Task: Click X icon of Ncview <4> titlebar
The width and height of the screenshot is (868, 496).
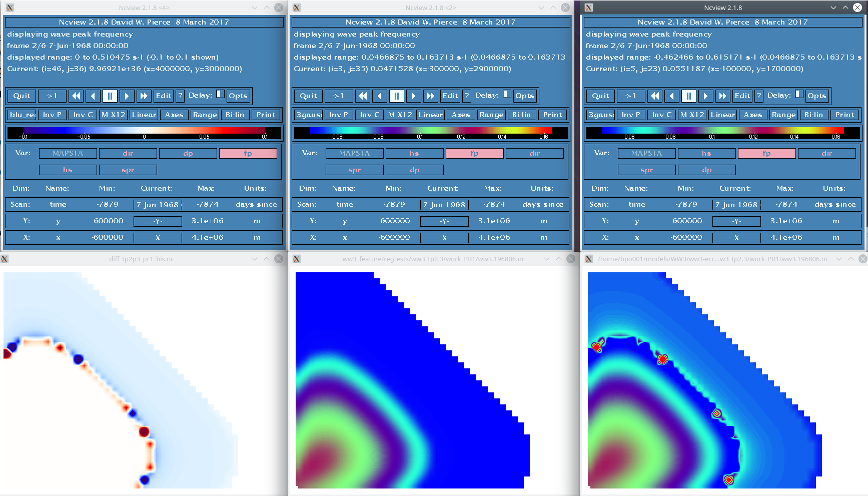Action: [10, 8]
